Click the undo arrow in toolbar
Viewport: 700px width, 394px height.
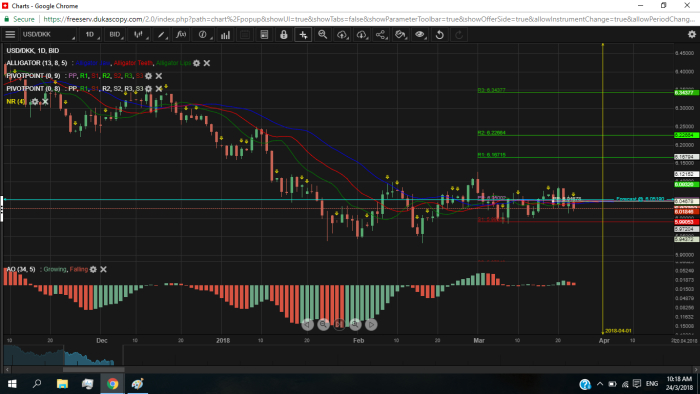(439, 34)
